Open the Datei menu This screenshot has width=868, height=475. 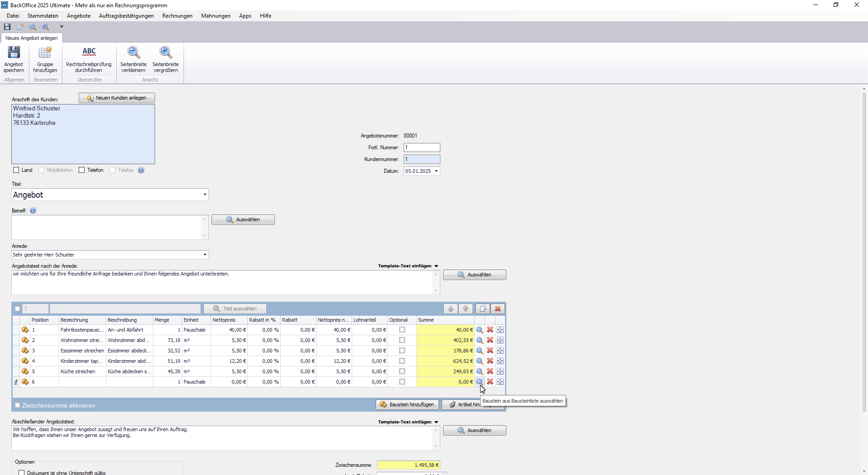(x=13, y=16)
